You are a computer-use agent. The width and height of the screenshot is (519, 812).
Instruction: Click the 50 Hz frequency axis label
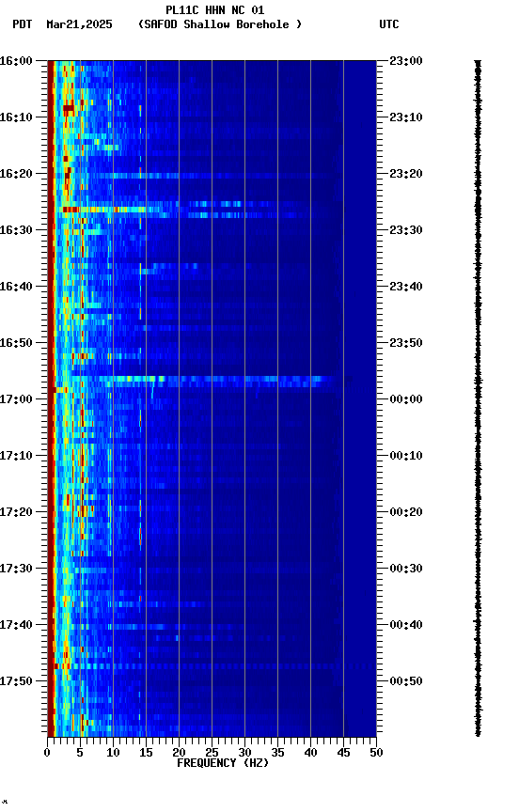tap(376, 753)
